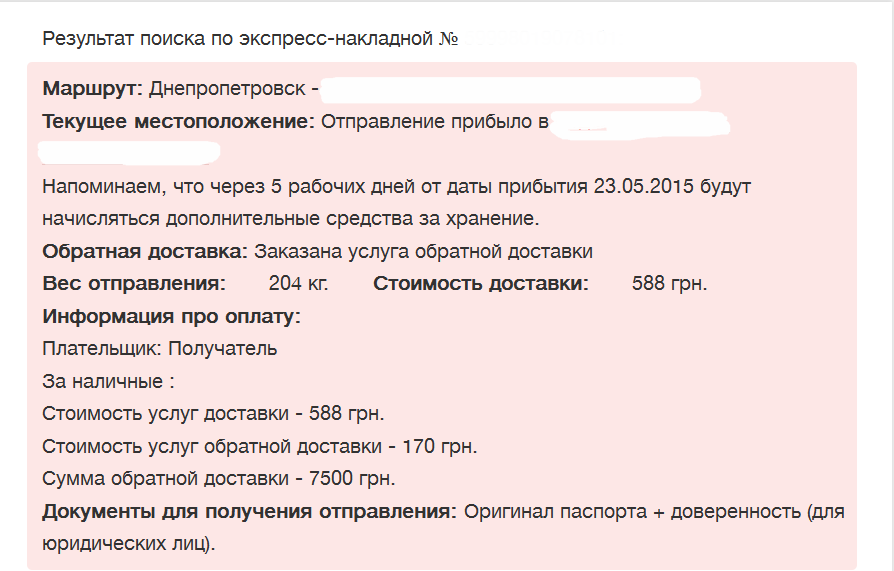This screenshot has width=894, height=571.
Task: Click the "Плательщик: Получатель" line
Action: [160, 349]
